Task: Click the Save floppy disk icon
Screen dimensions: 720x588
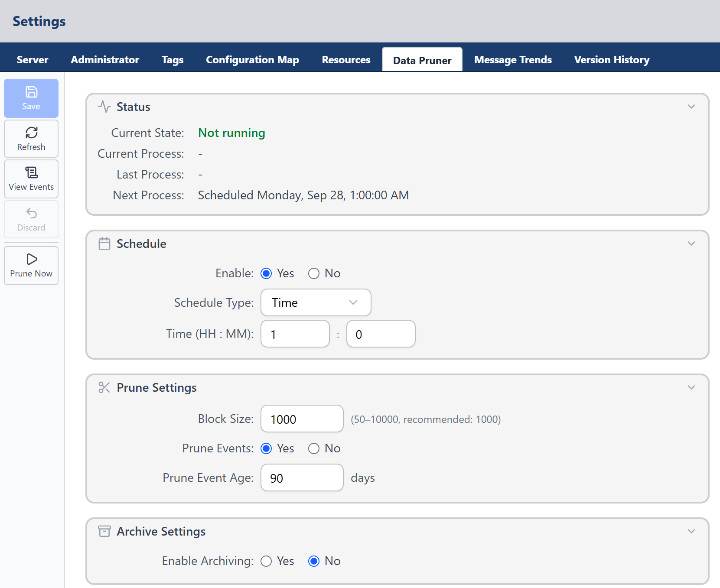Action: (31, 92)
